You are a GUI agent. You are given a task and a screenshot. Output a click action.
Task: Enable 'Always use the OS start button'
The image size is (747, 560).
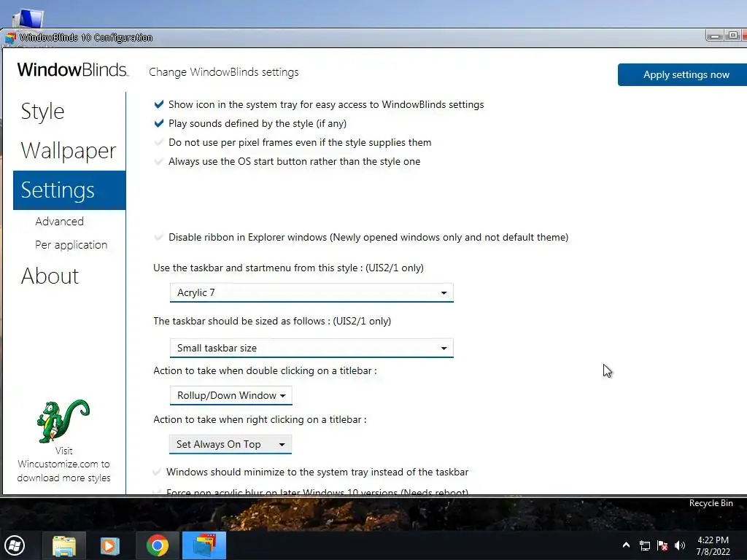(159, 161)
